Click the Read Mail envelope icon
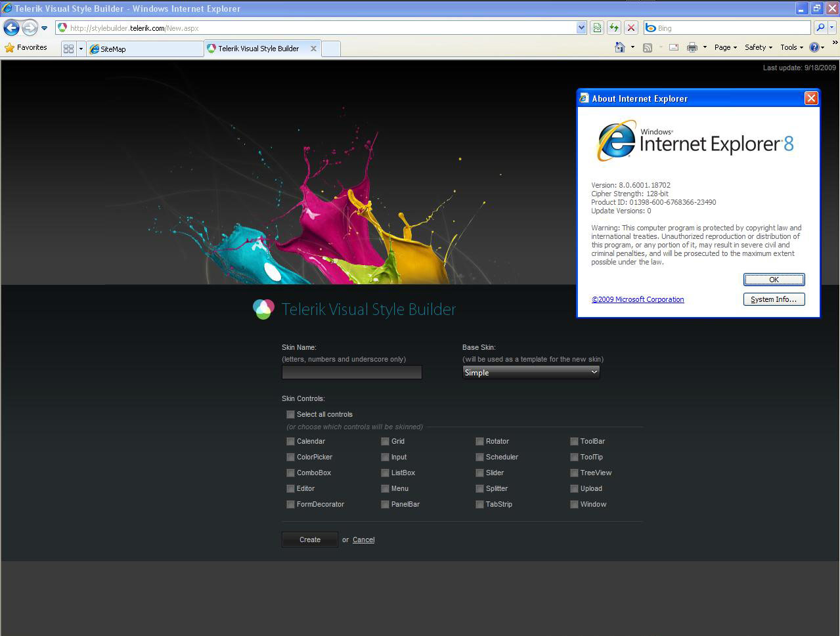Image resolution: width=840 pixels, height=636 pixels. [674, 47]
